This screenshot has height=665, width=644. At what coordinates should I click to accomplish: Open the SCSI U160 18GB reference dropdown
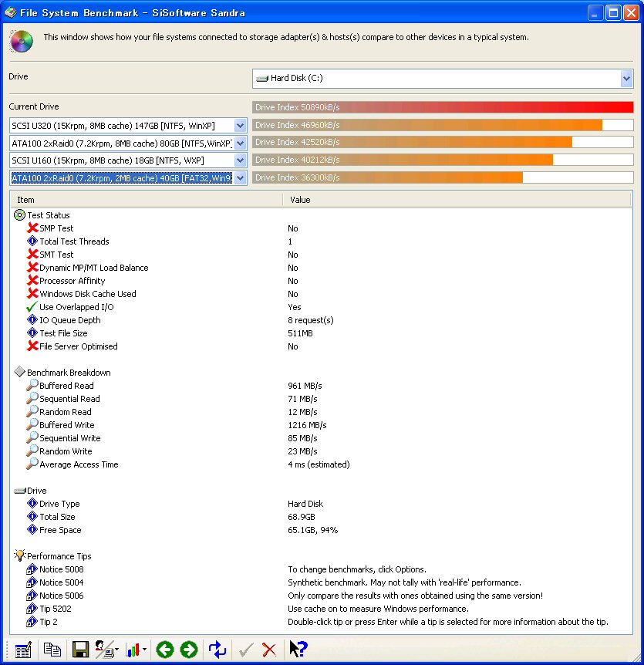[240, 160]
